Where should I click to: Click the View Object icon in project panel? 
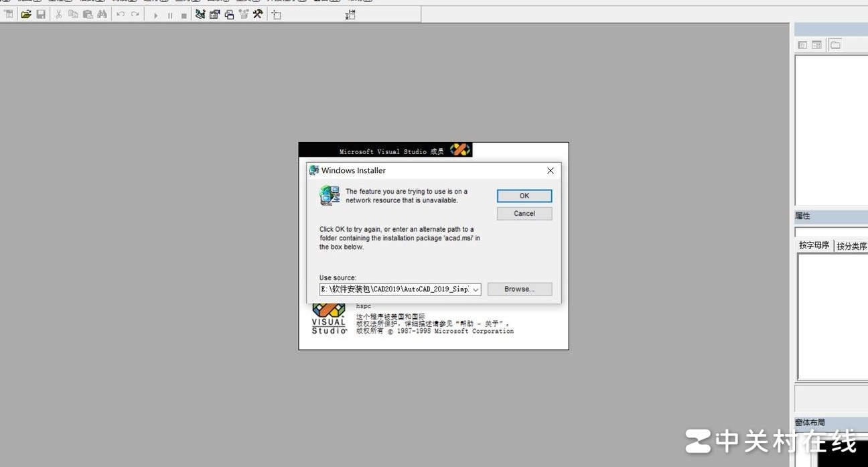[816, 45]
